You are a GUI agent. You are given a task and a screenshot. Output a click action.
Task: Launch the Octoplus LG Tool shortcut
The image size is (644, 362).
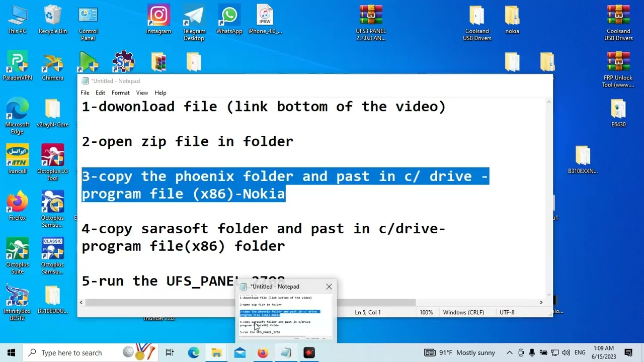click(x=52, y=163)
